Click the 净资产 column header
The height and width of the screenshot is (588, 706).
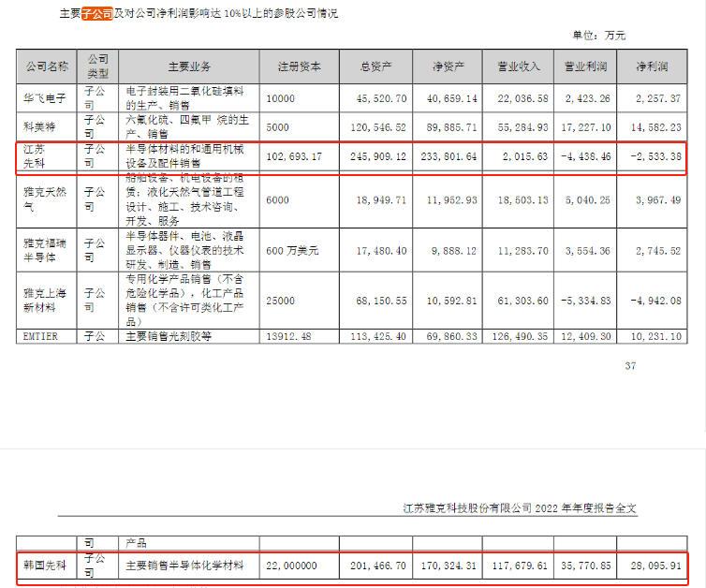coord(448,66)
